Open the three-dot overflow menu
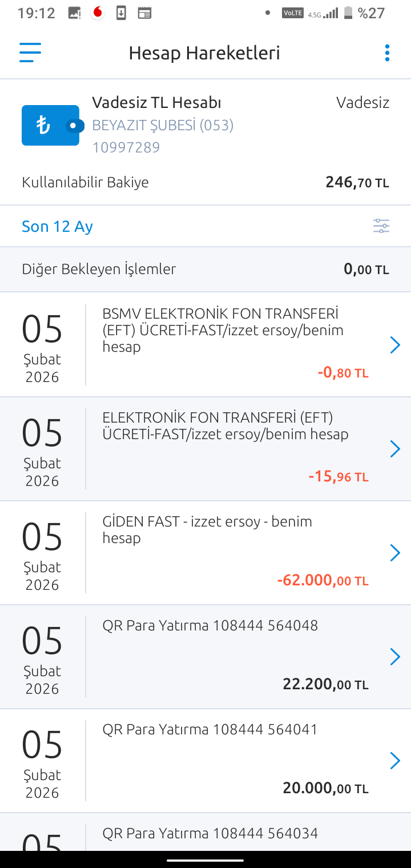 coord(387,53)
